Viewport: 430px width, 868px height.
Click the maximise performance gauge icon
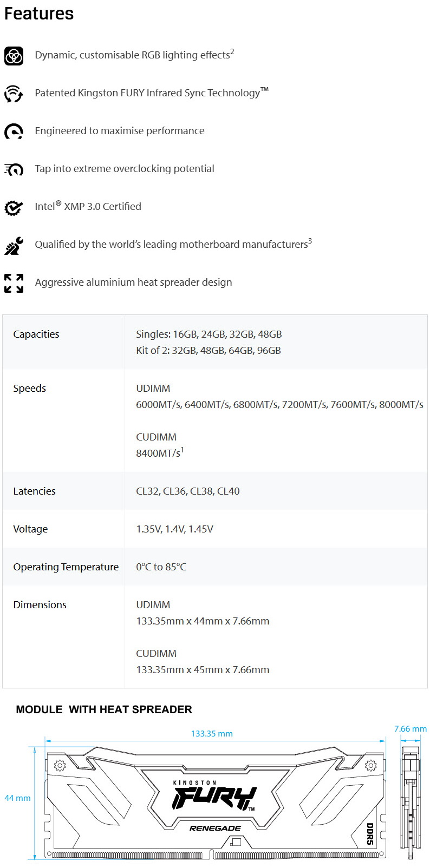tap(14, 131)
